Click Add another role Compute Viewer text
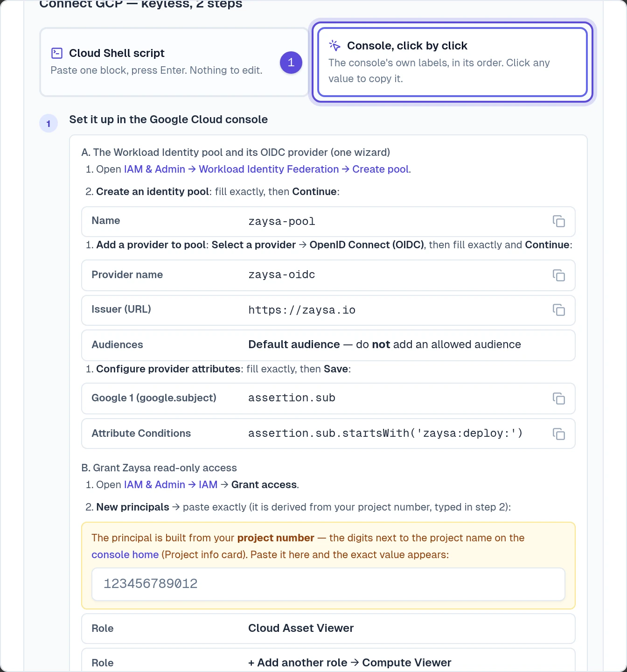Viewport: 627px width, 672px height. tap(349, 663)
